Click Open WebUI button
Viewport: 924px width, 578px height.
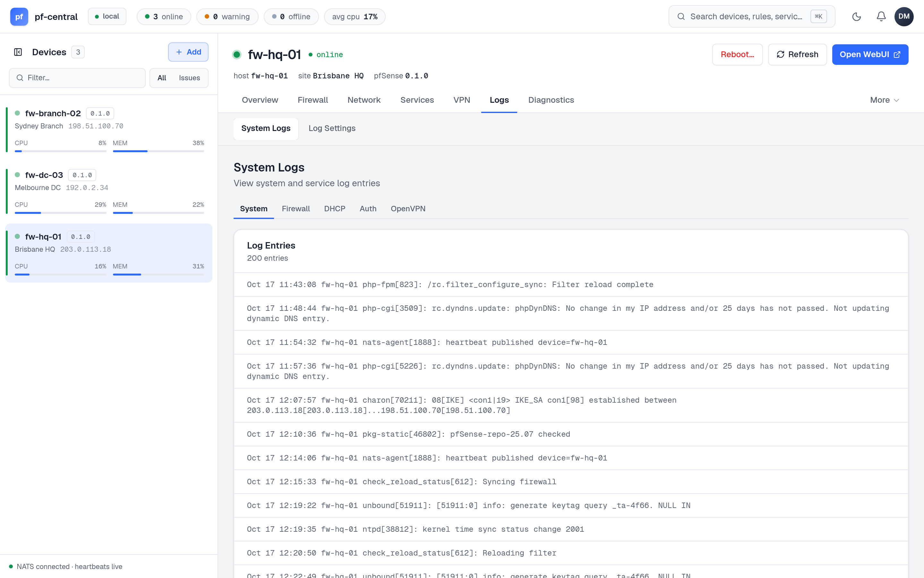tap(870, 54)
